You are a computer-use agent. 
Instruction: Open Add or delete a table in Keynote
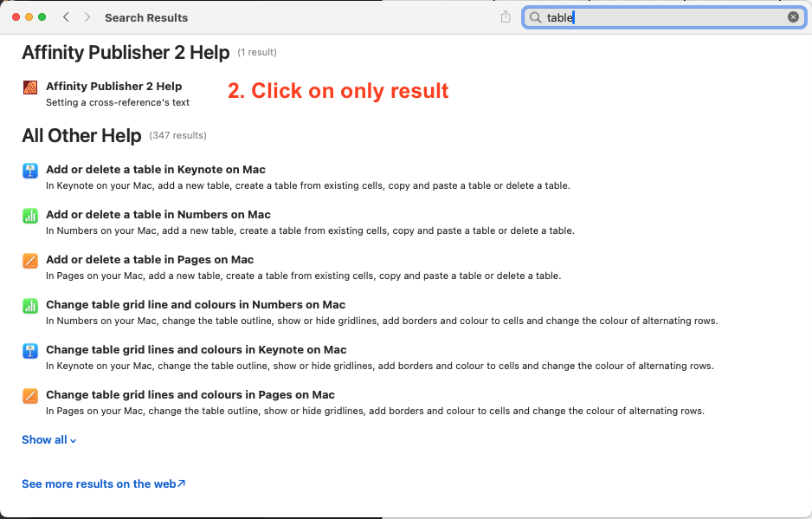pos(156,170)
